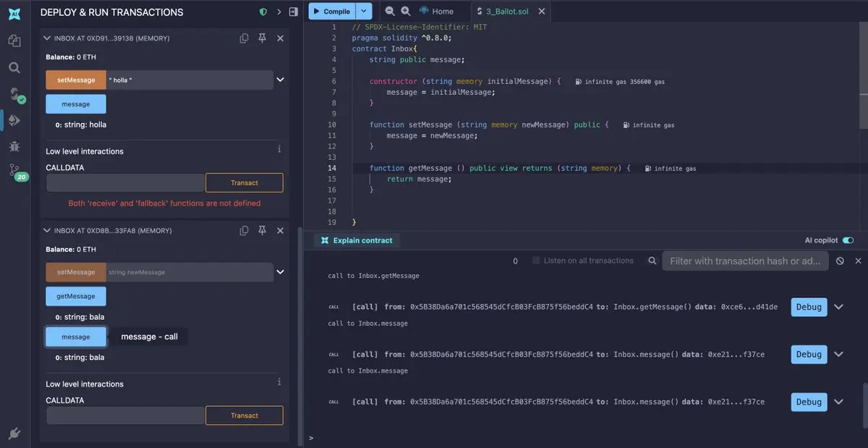Open the Search in files sidebar icon

[x=14, y=67]
